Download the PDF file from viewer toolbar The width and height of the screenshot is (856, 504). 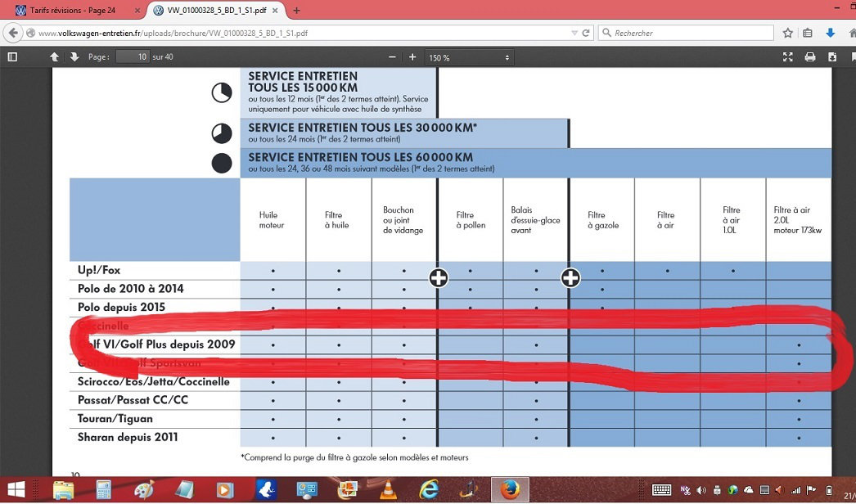pyautogui.click(x=832, y=56)
